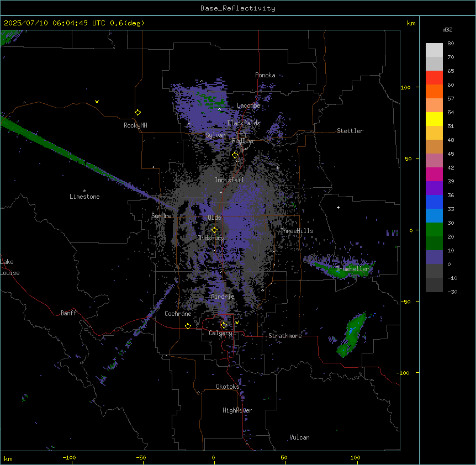476x465 pixels.
Task: Choose the dark green 20 dBZ swatch
Action: click(x=434, y=244)
